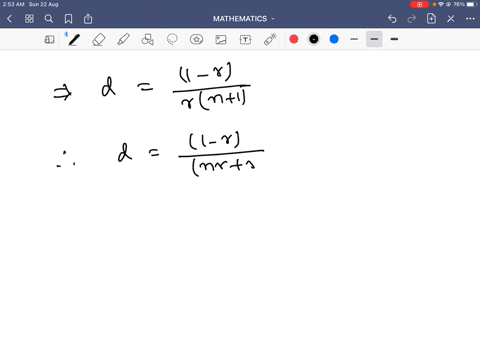The image size is (480, 360).
Task: Go back with the left chevron
Action: tap(9, 19)
